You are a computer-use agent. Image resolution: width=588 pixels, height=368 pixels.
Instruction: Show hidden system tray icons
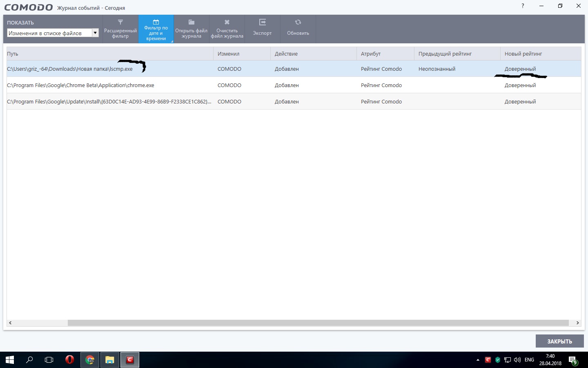[x=478, y=360]
